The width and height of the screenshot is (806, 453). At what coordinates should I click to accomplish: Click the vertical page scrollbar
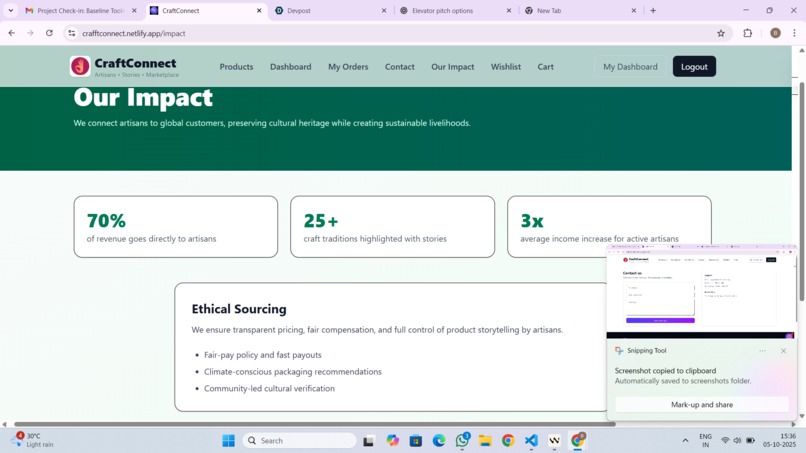tap(801, 190)
